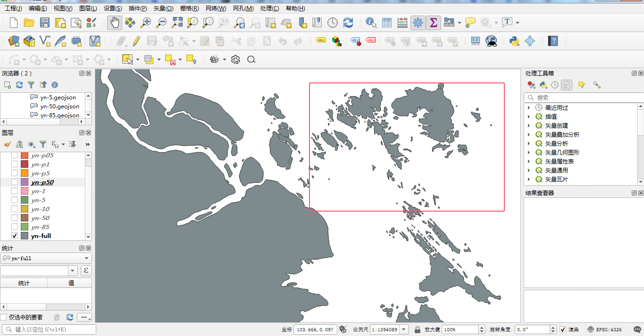Screen dimensions: 644x336
Task: Click yn-full layer color swatch
Action: pyautogui.click(x=25, y=236)
